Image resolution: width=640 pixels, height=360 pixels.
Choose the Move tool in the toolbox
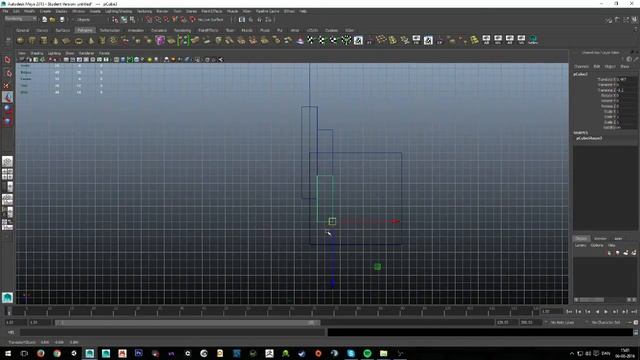coord(7,97)
